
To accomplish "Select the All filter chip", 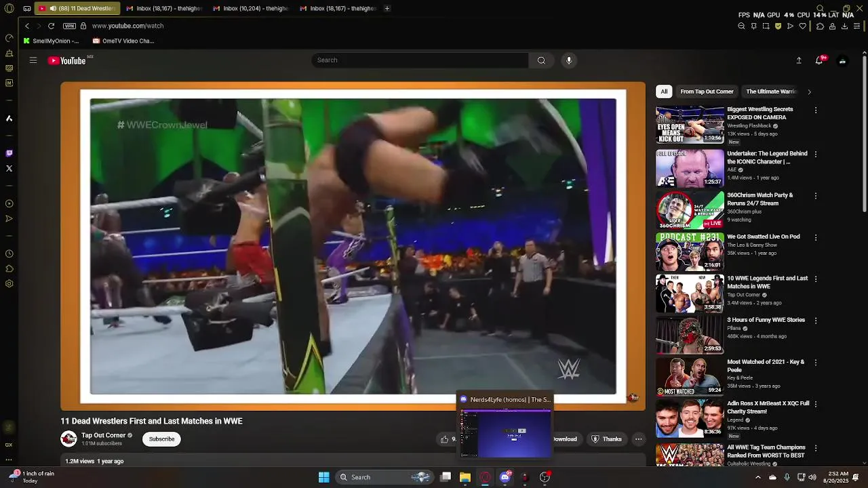I will point(664,91).
